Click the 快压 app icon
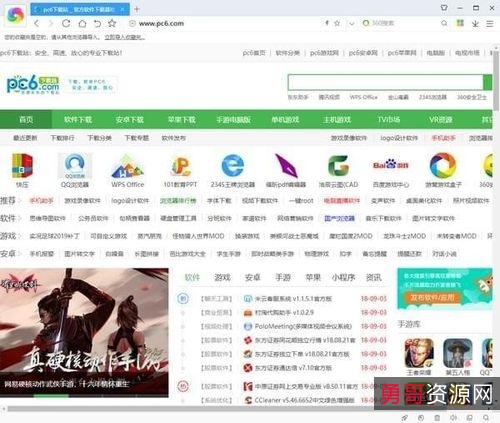The image size is (500, 423). (22, 166)
